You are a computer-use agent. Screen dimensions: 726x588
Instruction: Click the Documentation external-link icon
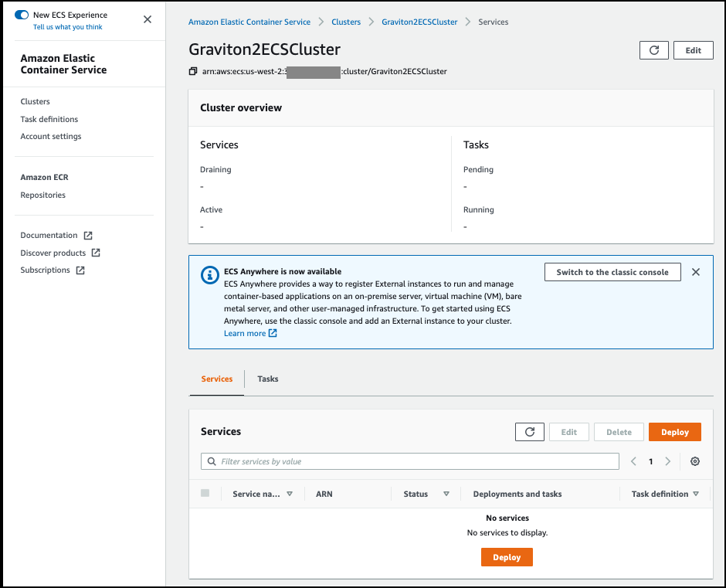click(88, 236)
